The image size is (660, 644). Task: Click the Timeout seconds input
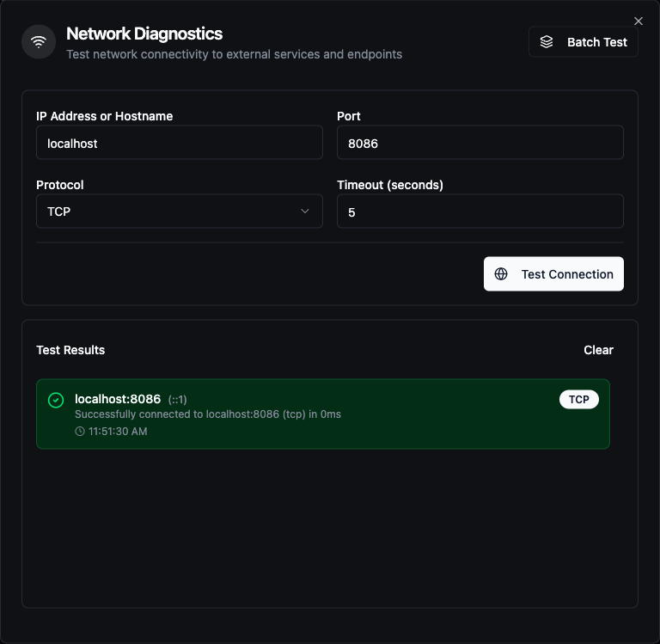tap(480, 212)
